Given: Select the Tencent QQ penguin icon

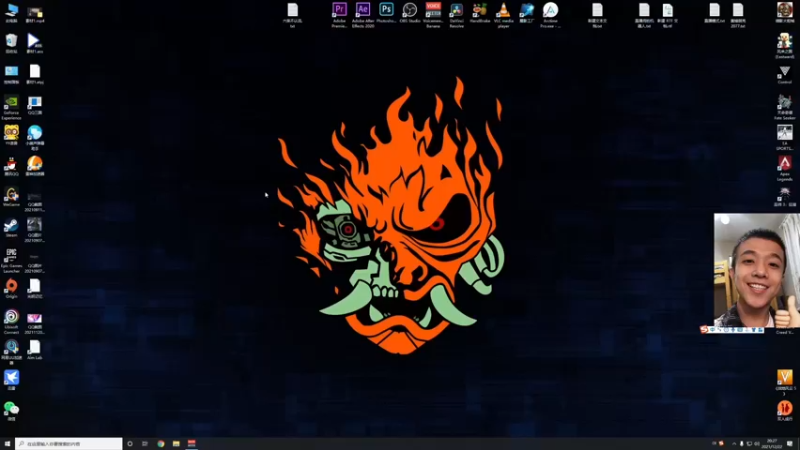Looking at the screenshot, I should 11,166.
